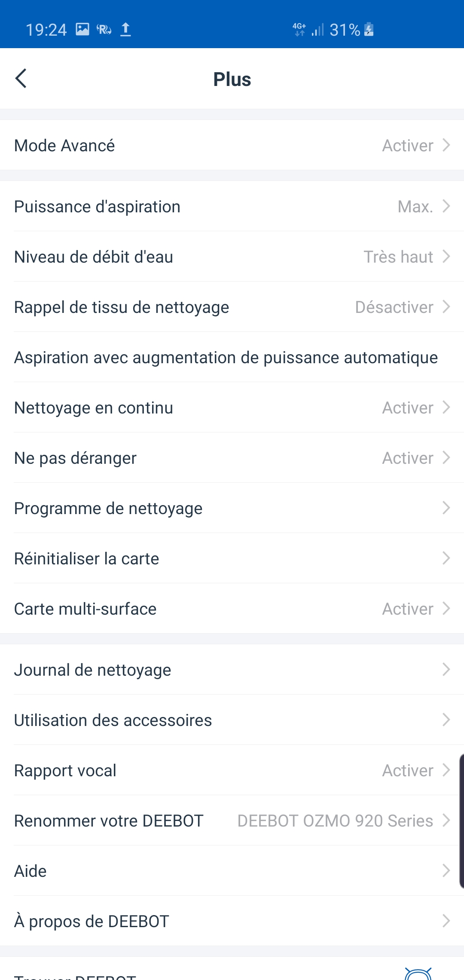Tap the 4G+ signal indicator

(299, 29)
